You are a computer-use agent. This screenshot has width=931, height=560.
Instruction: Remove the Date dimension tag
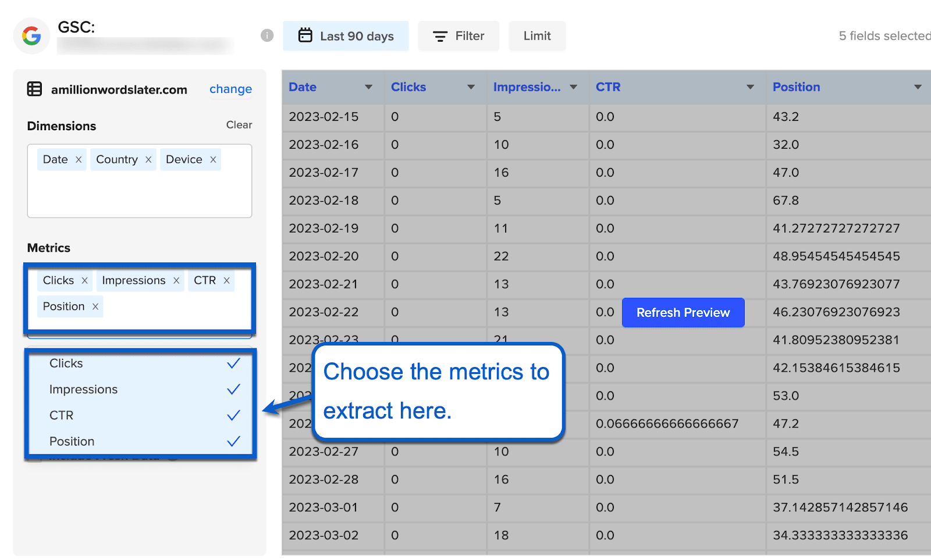coord(79,159)
